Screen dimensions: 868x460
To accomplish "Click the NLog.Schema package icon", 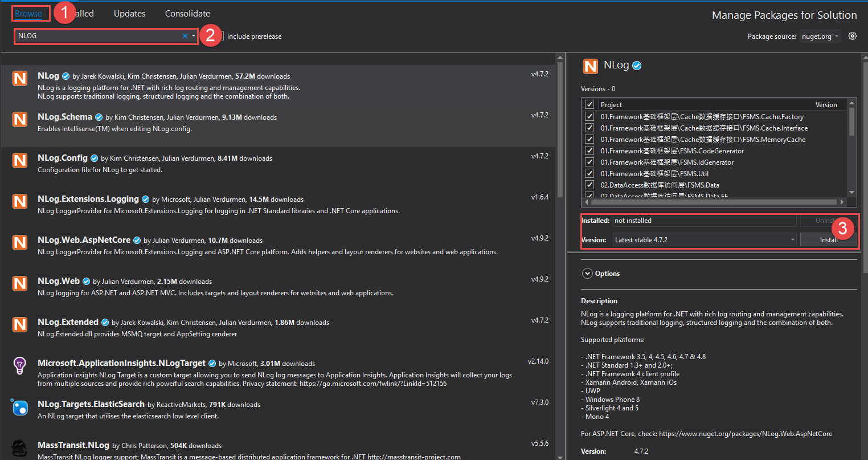I will (x=20, y=119).
